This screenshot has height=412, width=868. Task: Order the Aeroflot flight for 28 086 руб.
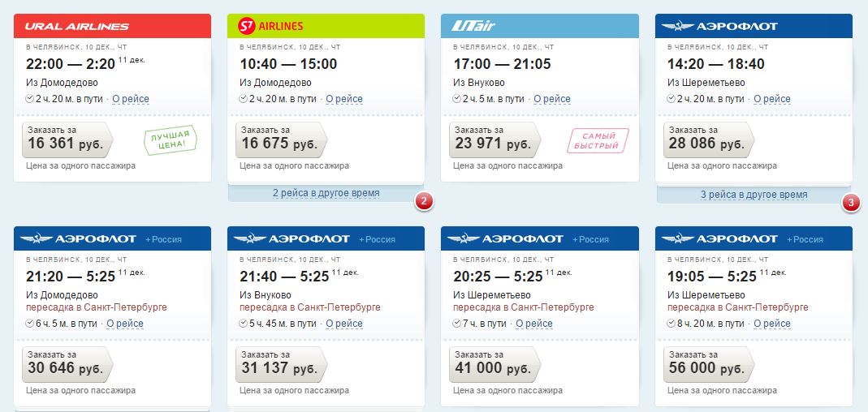point(709,140)
